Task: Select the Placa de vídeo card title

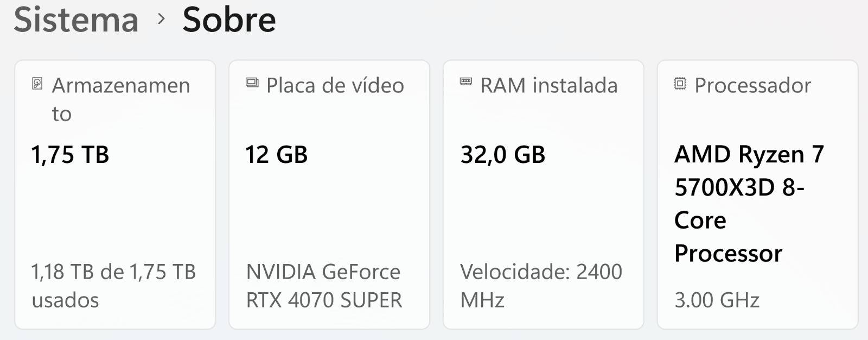Action: point(335,85)
